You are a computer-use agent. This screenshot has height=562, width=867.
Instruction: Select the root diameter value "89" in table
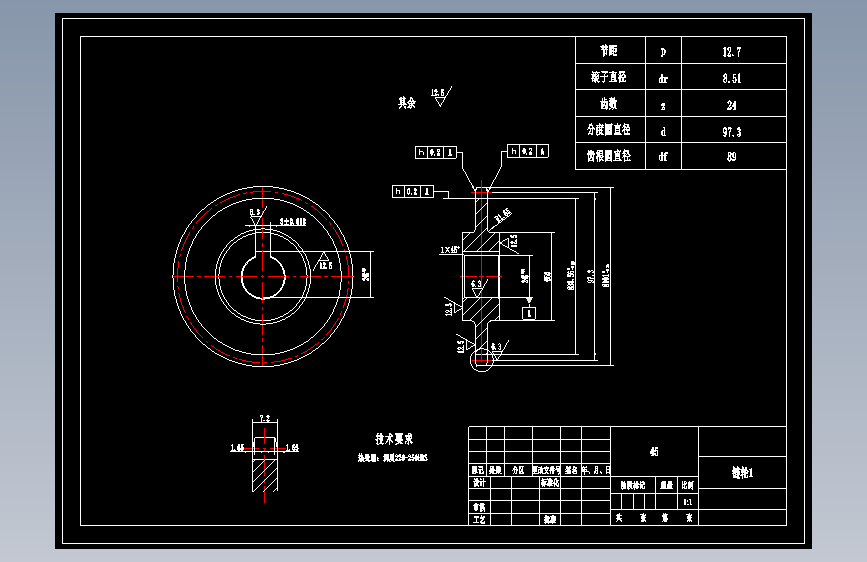tap(732, 157)
